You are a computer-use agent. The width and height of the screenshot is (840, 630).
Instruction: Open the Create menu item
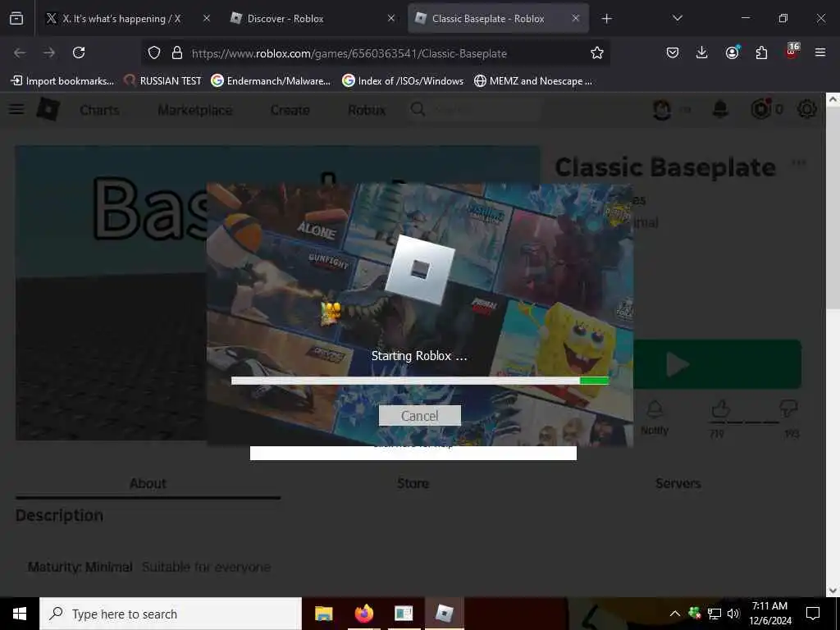pos(290,110)
